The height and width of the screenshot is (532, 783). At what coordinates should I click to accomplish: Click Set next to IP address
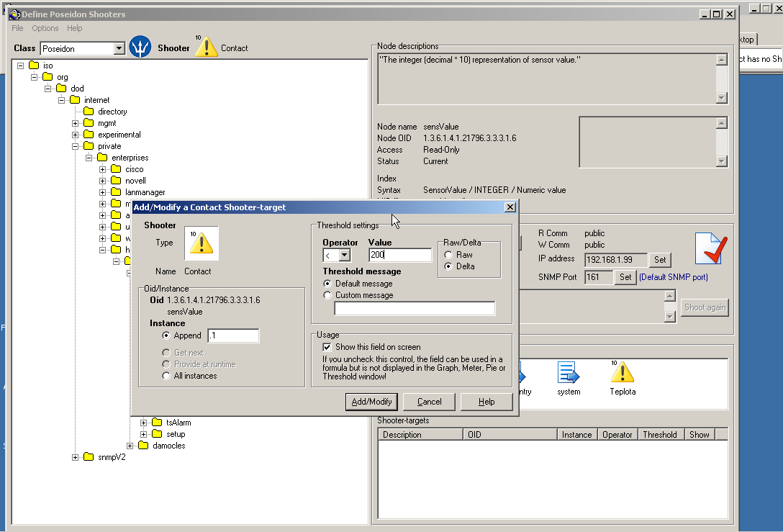point(660,260)
